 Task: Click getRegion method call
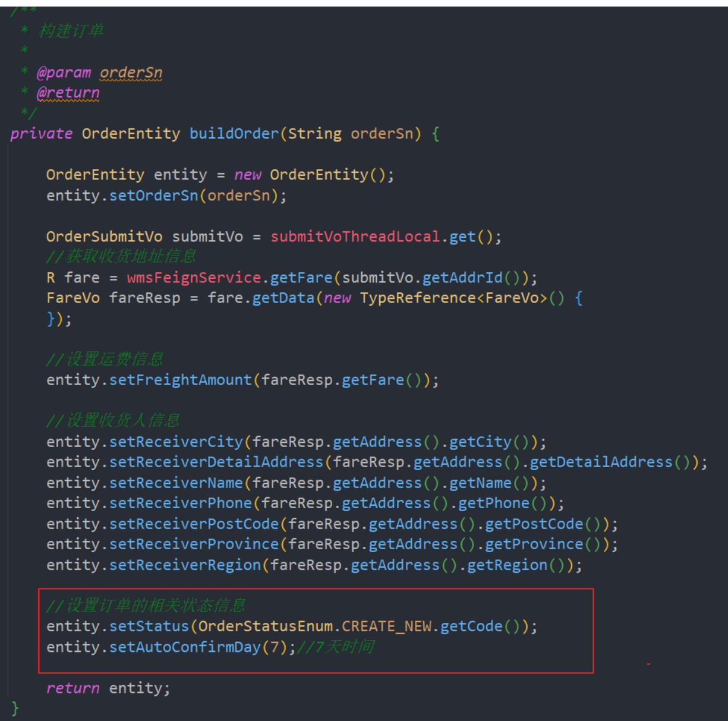(508, 565)
